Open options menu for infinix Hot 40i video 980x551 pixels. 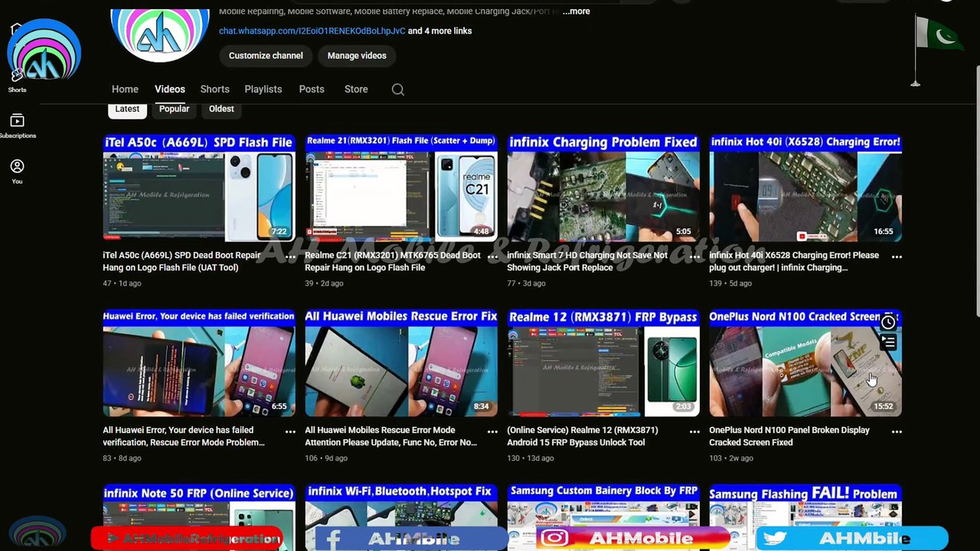coord(897,256)
